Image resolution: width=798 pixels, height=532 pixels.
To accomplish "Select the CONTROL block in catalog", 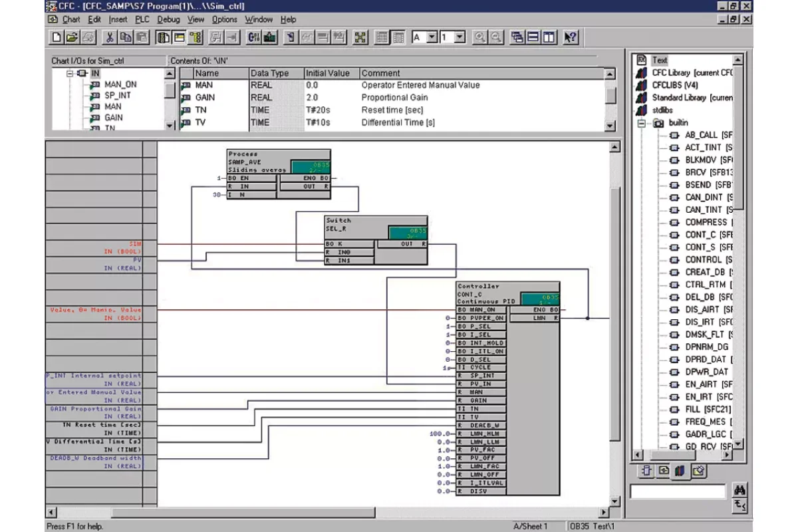I will (709, 259).
